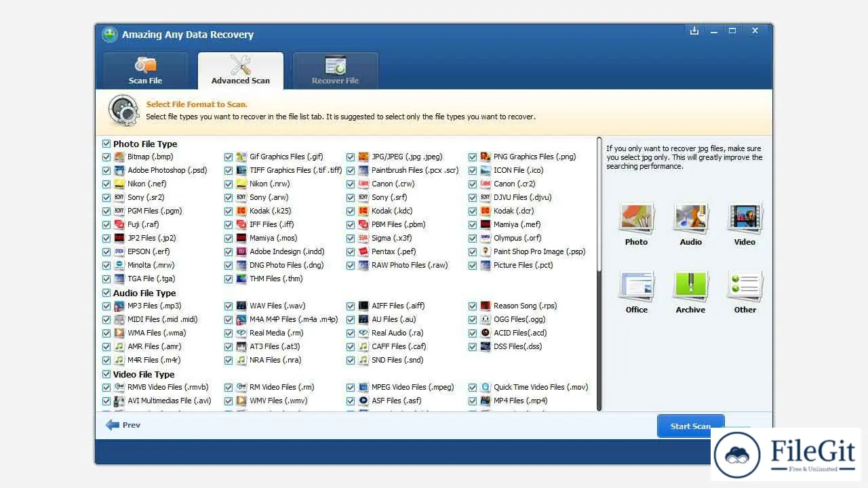Image resolution: width=868 pixels, height=488 pixels.
Task: Click the Sigma (.x3f) icon
Action: (363, 238)
